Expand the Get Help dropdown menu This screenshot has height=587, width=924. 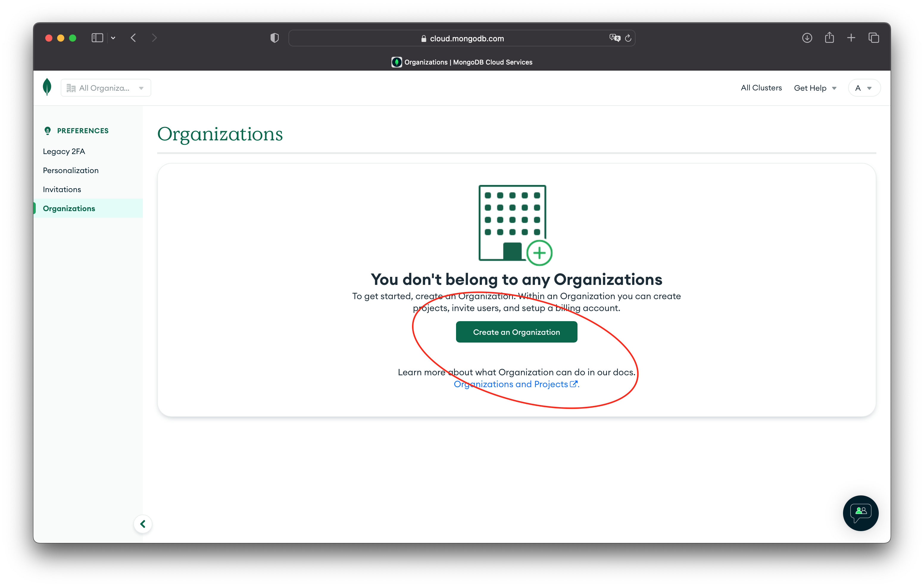(815, 87)
